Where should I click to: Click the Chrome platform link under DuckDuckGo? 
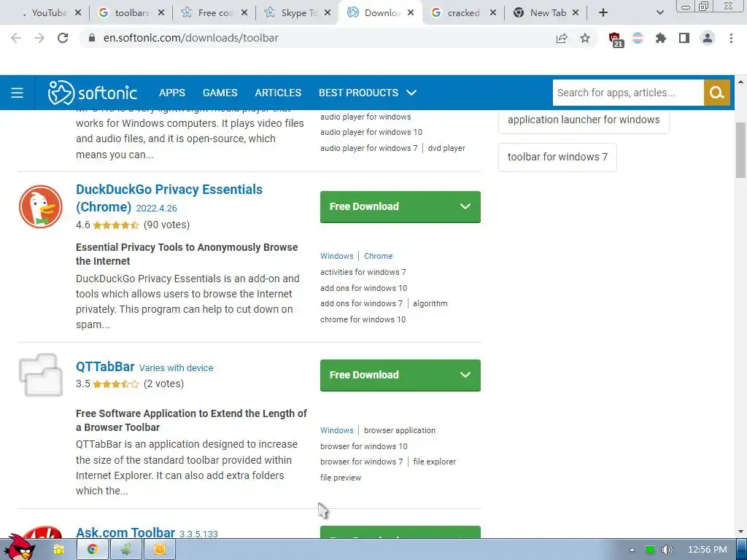[x=379, y=256]
